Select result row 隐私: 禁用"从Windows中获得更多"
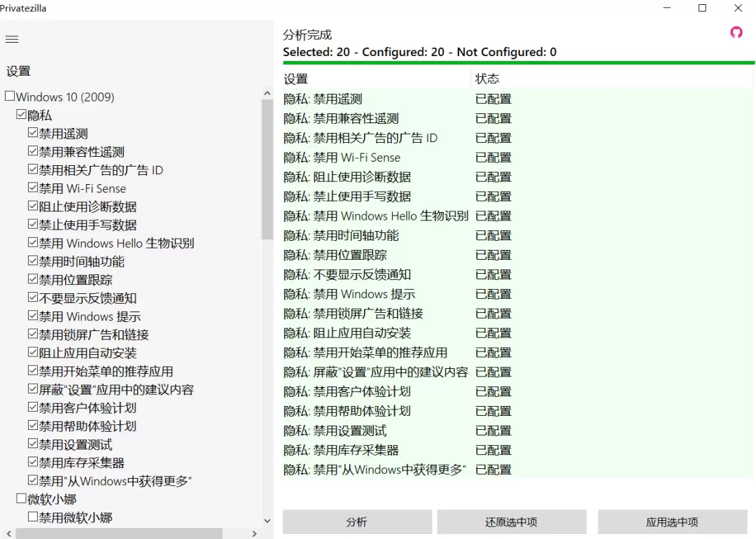This screenshot has height=539, width=756. coord(518,470)
